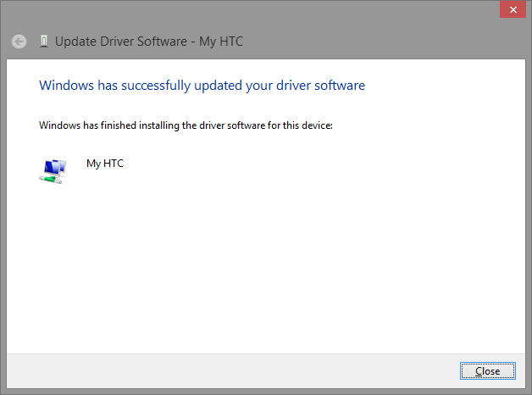This screenshot has width=532, height=395.
Task: Click the Close button at bottom right
Action: point(488,371)
